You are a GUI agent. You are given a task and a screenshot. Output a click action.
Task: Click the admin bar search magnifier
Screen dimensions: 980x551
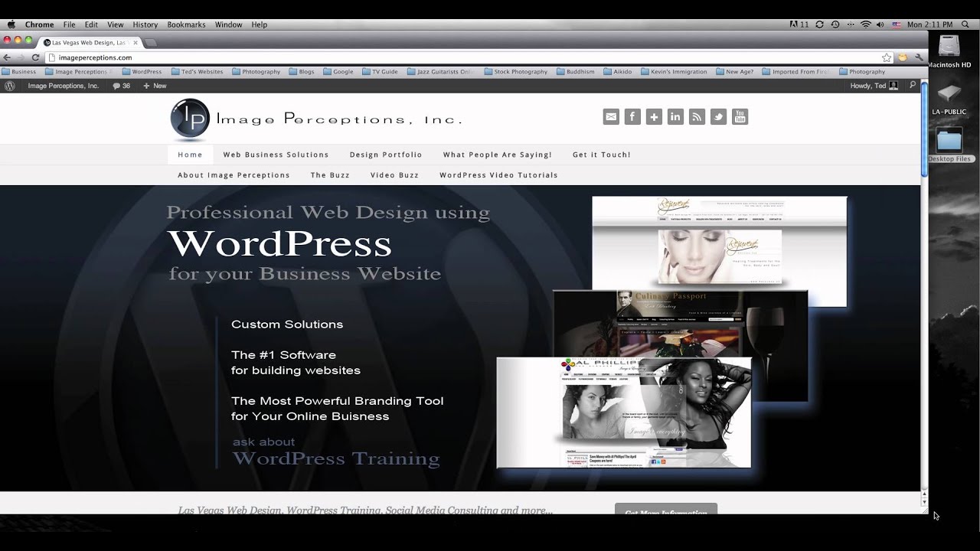tap(913, 86)
